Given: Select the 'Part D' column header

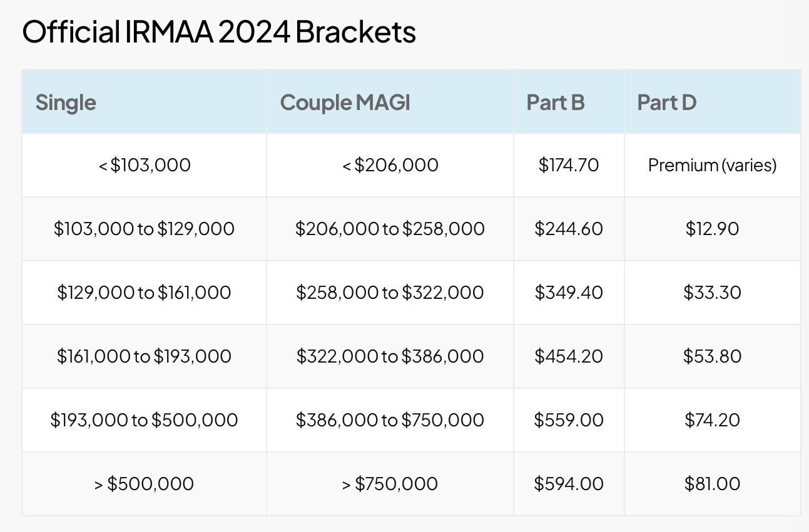Looking at the screenshot, I should coord(666,102).
